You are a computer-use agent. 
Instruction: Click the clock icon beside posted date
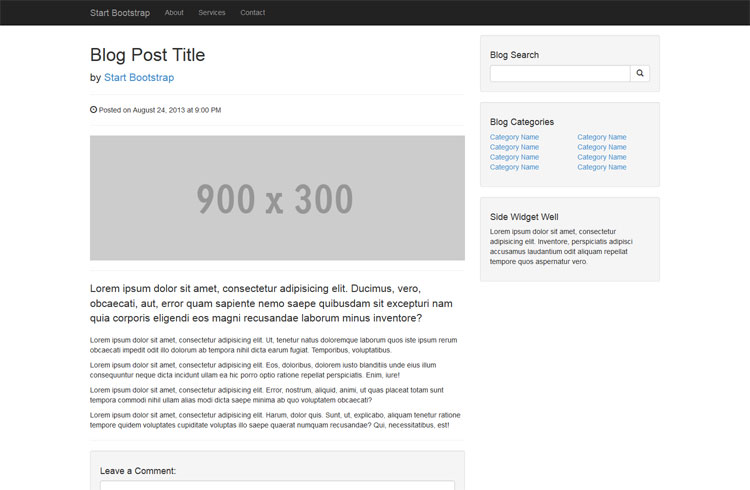click(94, 110)
